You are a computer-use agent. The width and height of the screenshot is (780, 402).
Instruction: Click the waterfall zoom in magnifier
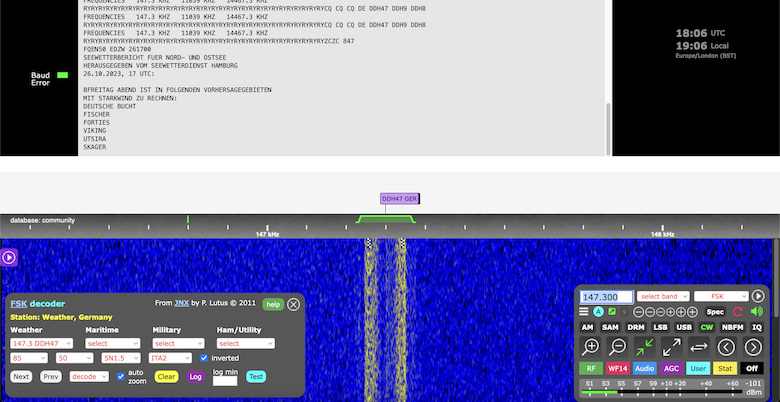591,347
